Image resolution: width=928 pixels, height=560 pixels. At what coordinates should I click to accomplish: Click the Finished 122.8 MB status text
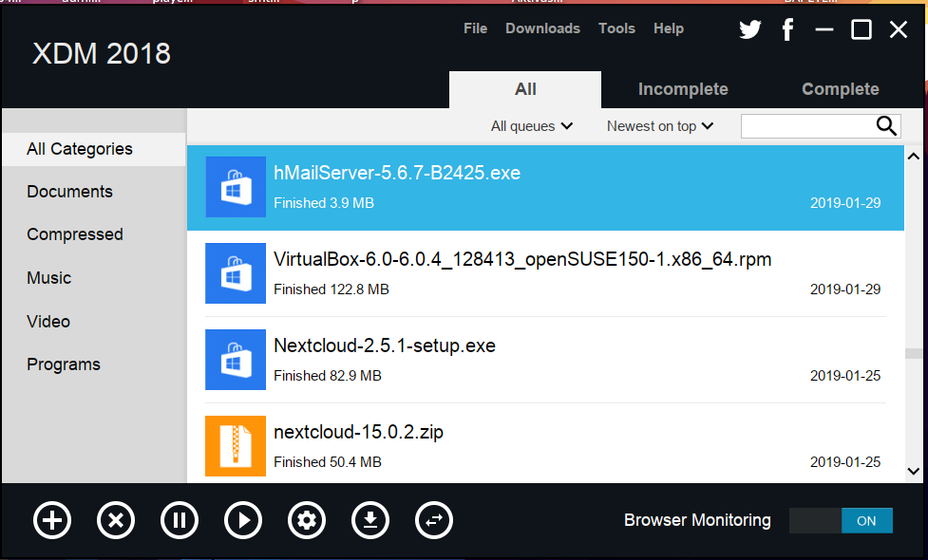(331, 289)
